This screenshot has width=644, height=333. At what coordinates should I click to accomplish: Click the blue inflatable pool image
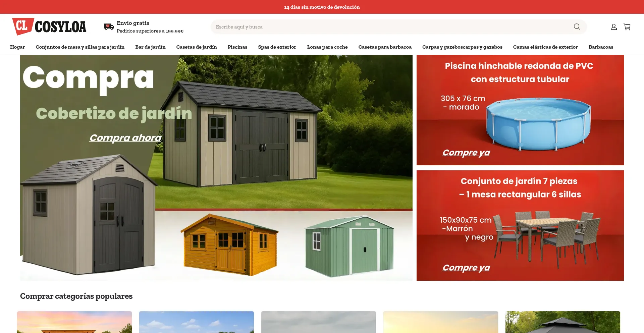coord(539,124)
